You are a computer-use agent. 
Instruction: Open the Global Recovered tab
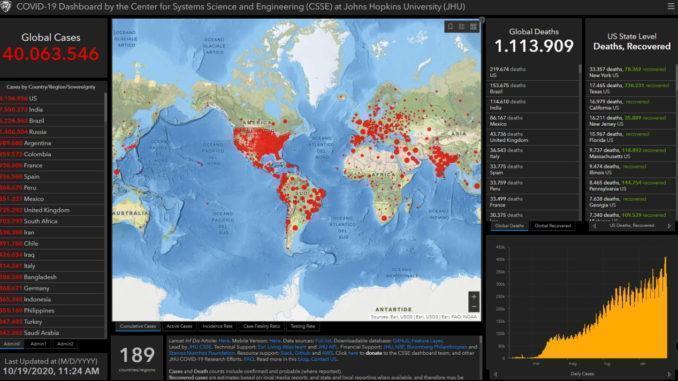[x=553, y=226]
